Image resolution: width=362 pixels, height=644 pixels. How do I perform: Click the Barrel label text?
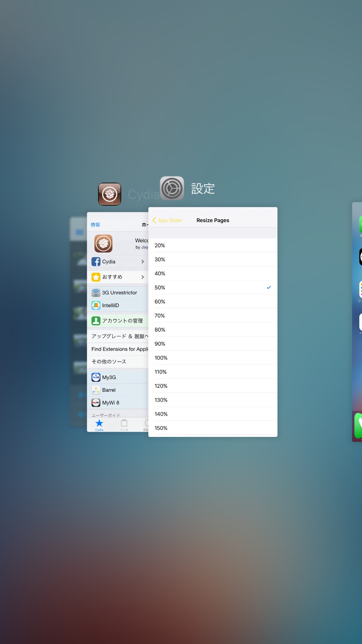[109, 390]
